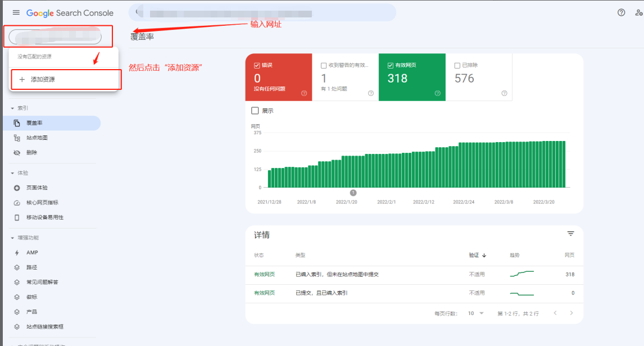Image resolution: width=644 pixels, height=346 pixels.
Task: Open rows per page dropdown
Action: [x=476, y=313]
